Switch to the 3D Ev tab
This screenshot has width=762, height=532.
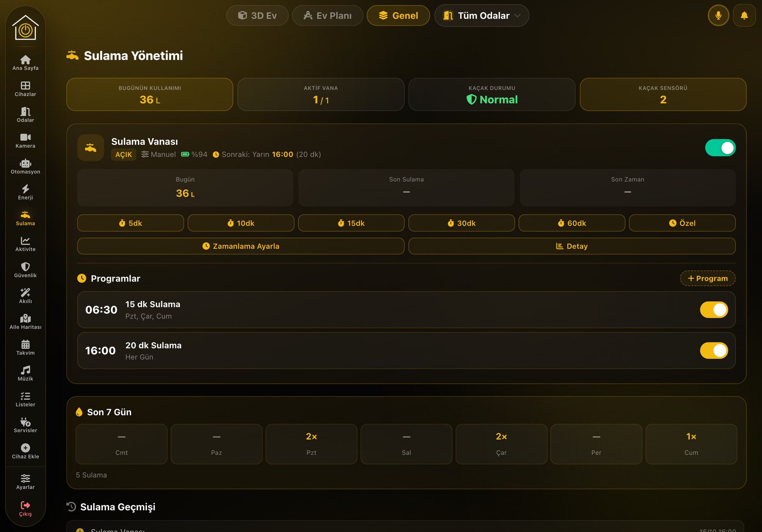[257, 16]
